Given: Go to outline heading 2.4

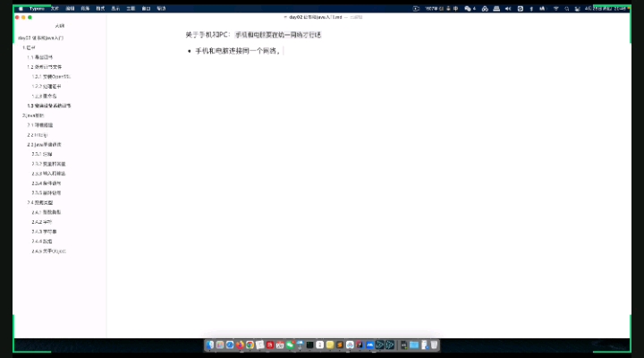Looking at the screenshot, I should (39, 202).
